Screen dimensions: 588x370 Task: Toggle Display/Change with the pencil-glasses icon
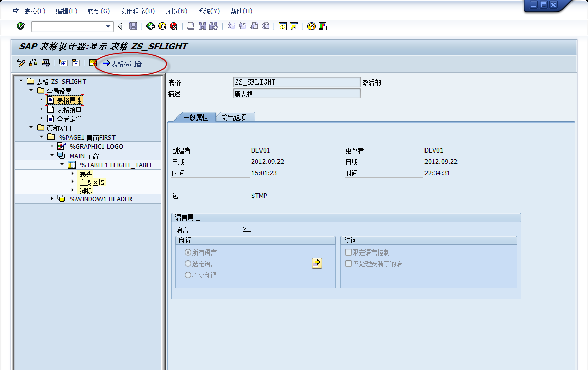pos(21,63)
